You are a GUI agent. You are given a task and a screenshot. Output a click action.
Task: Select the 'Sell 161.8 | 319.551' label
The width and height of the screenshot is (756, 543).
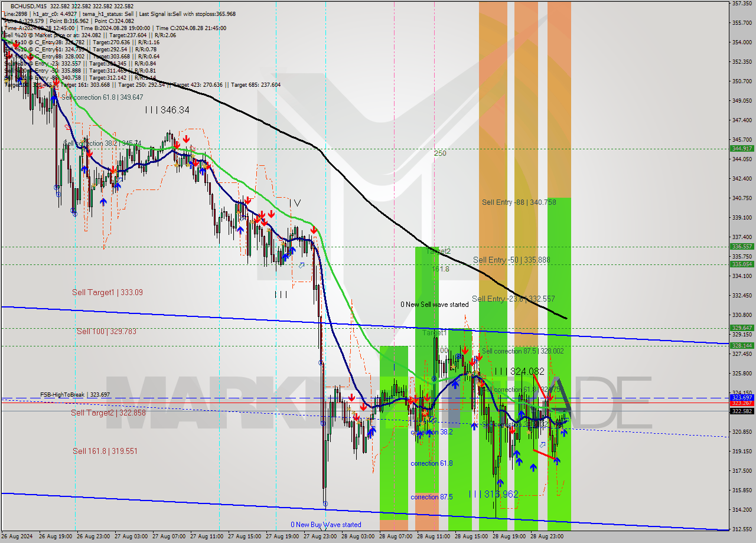click(105, 451)
